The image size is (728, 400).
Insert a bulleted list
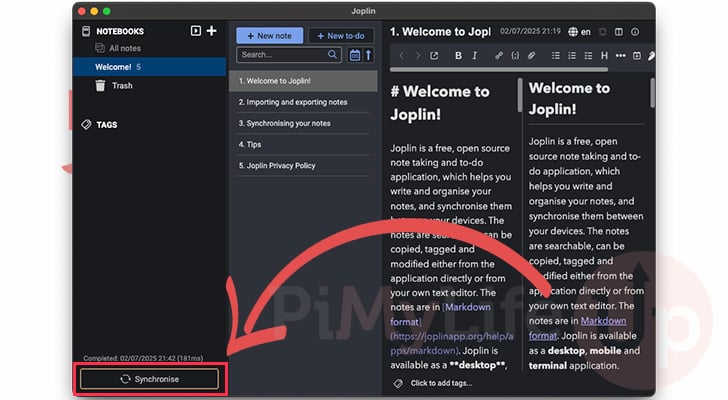coord(556,56)
